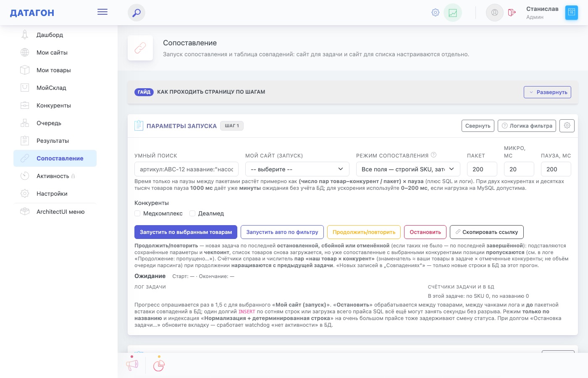This screenshot has height=378, width=588.
Task: Open the gear settings icon in the top bar
Action: [x=436, y=13]
